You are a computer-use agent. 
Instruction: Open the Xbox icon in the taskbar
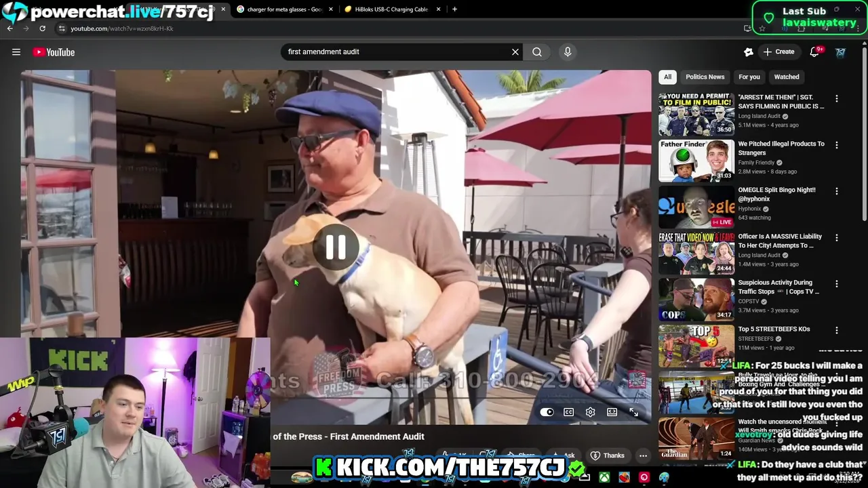click(x=604, y=478)
